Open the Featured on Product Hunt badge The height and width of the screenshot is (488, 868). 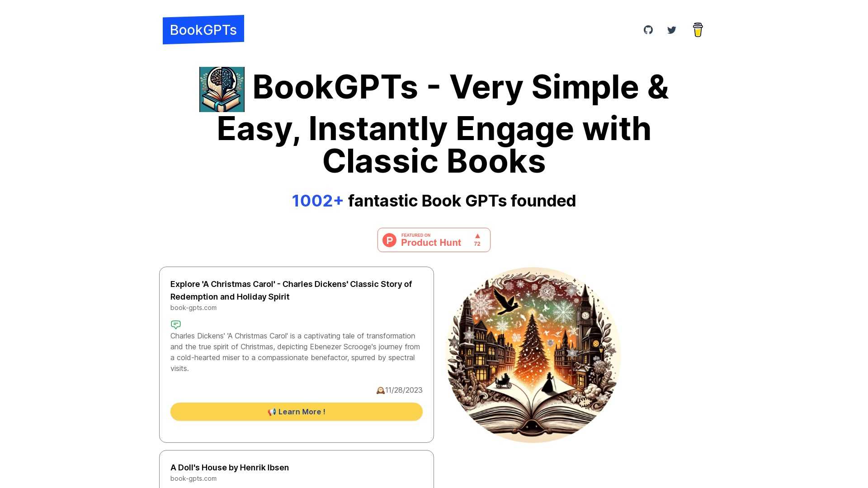click(434, 240)
